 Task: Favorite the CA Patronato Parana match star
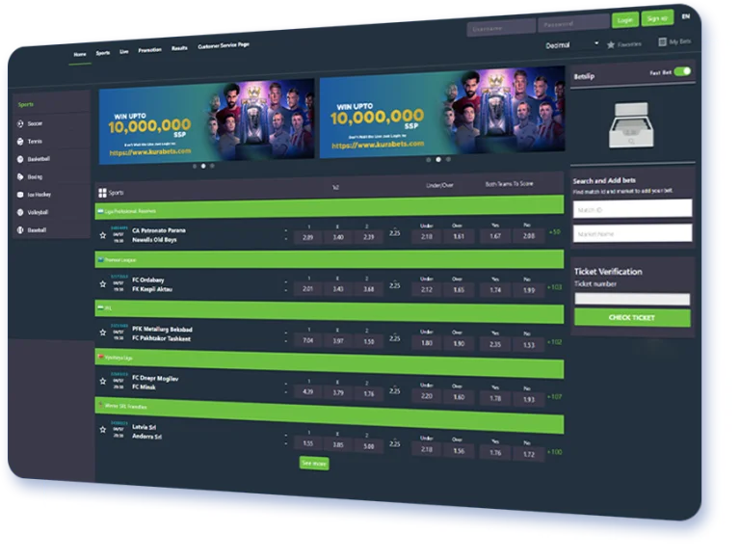click(x=103, y=234)
